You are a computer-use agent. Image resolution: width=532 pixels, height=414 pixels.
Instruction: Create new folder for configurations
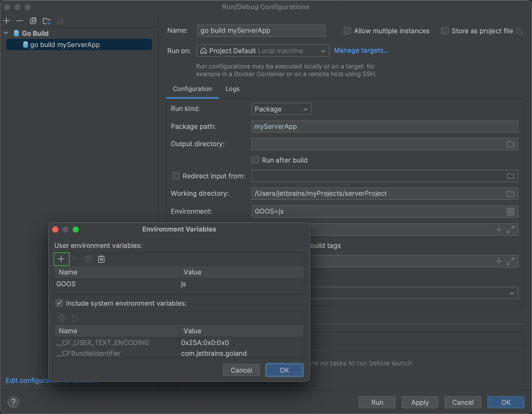click(47, 21)
